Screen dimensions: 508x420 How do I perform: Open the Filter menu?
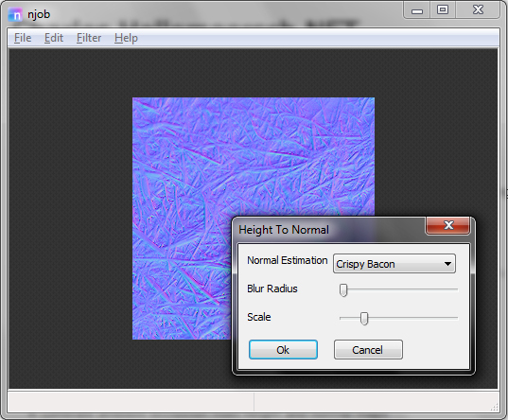tap(89, 38)
